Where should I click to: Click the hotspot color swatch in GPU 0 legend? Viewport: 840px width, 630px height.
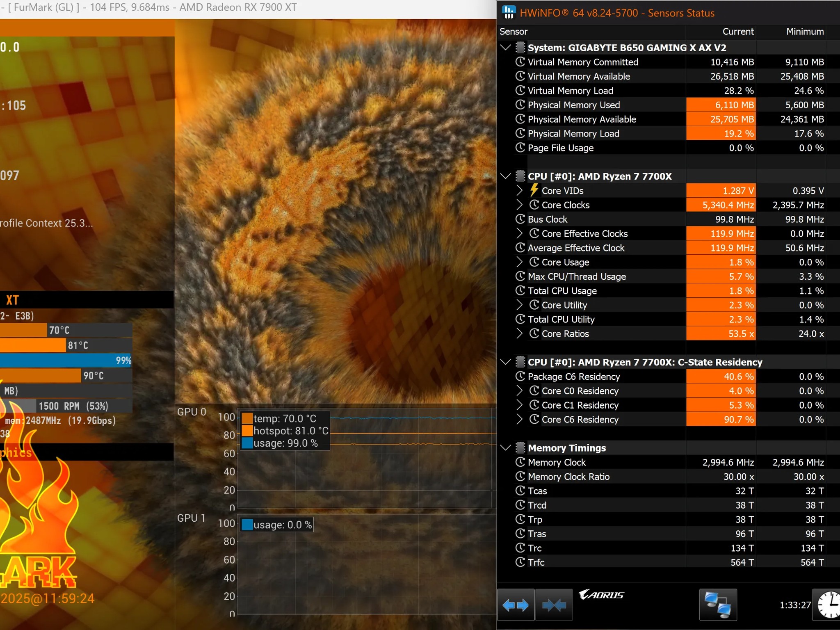(x=247, y=431)
